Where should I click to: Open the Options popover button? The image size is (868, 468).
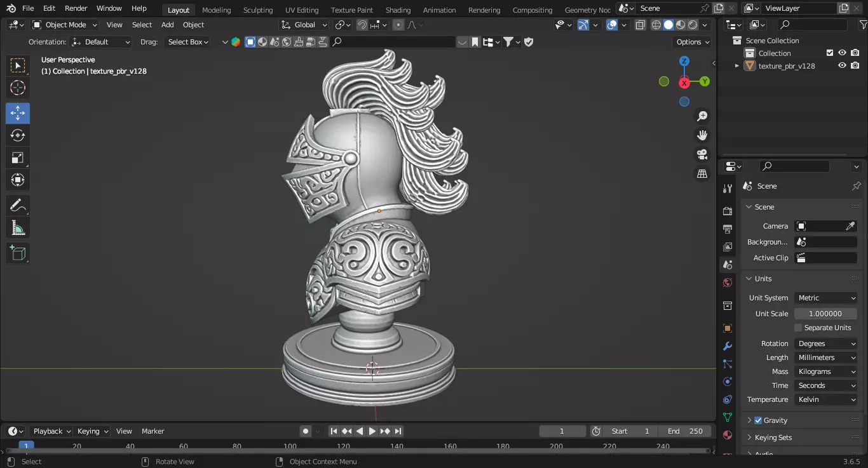pyautogui.click(x=693, y=42)
